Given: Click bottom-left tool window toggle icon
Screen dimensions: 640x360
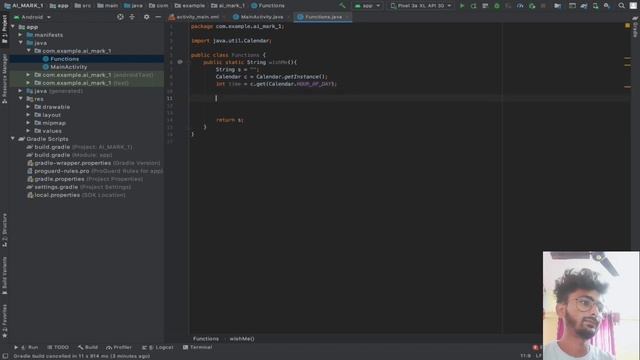Looking at the screenshot, I should coord(5,356).
